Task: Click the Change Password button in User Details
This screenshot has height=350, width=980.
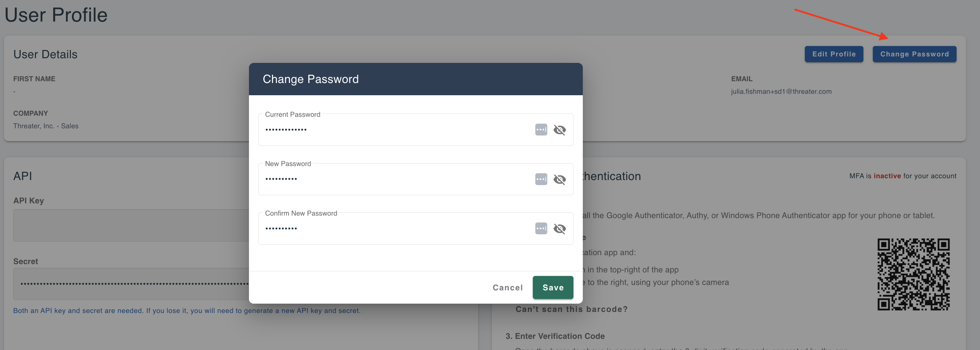Action: click(914, 54)
